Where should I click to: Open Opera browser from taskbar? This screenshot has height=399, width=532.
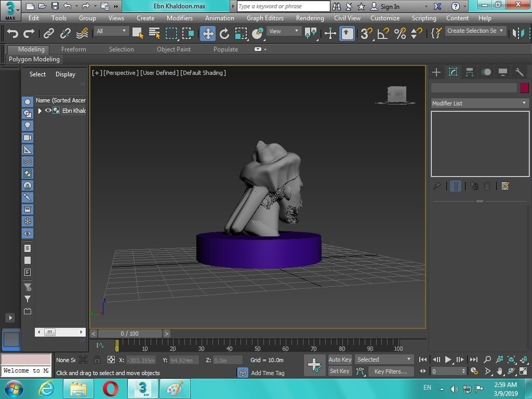point(110,388)
